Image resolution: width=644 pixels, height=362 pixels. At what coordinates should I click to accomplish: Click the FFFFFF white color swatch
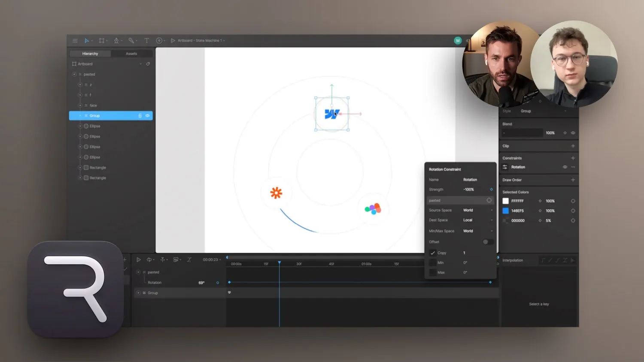point(506,201)
